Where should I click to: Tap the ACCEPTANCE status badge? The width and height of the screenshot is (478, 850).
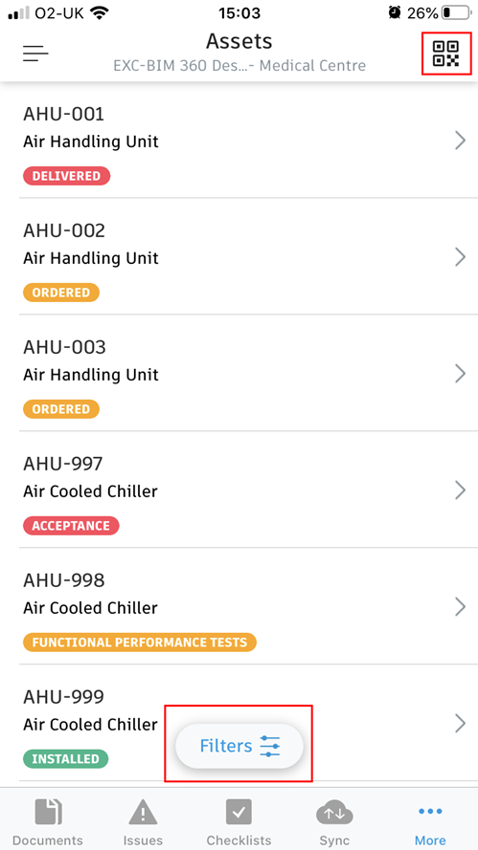[x=71, y=526]
